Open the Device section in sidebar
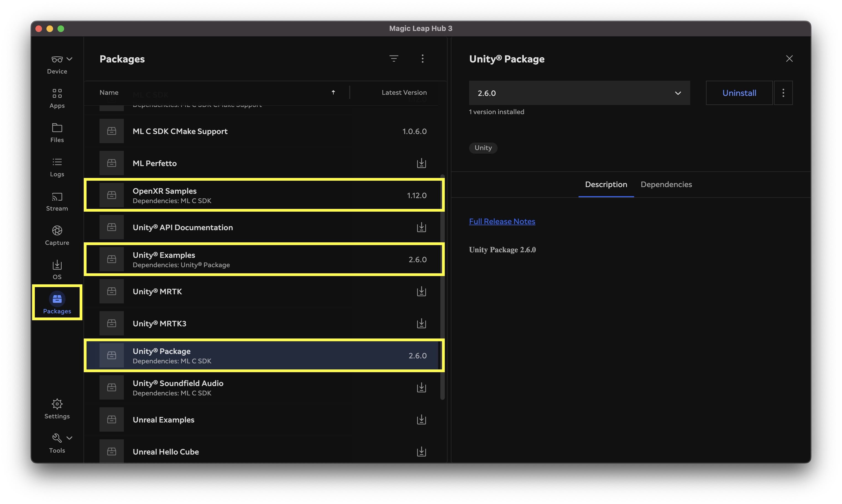Screen dimensions: 842x504 tap(57, 65)
